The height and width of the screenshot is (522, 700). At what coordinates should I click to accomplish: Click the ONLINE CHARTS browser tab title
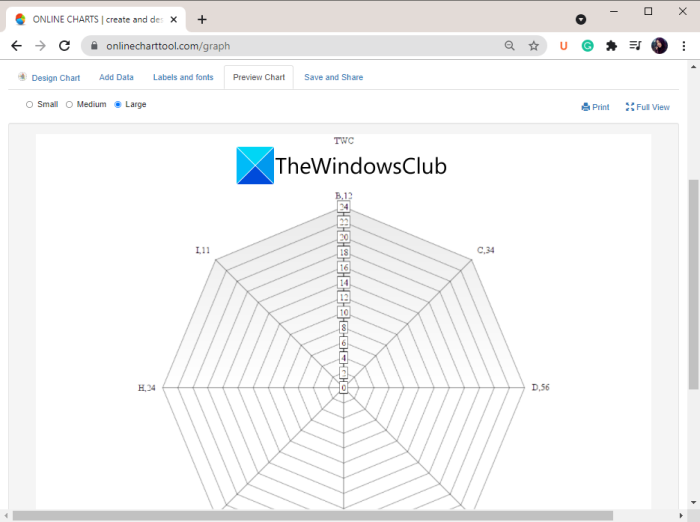coord(98,20)
